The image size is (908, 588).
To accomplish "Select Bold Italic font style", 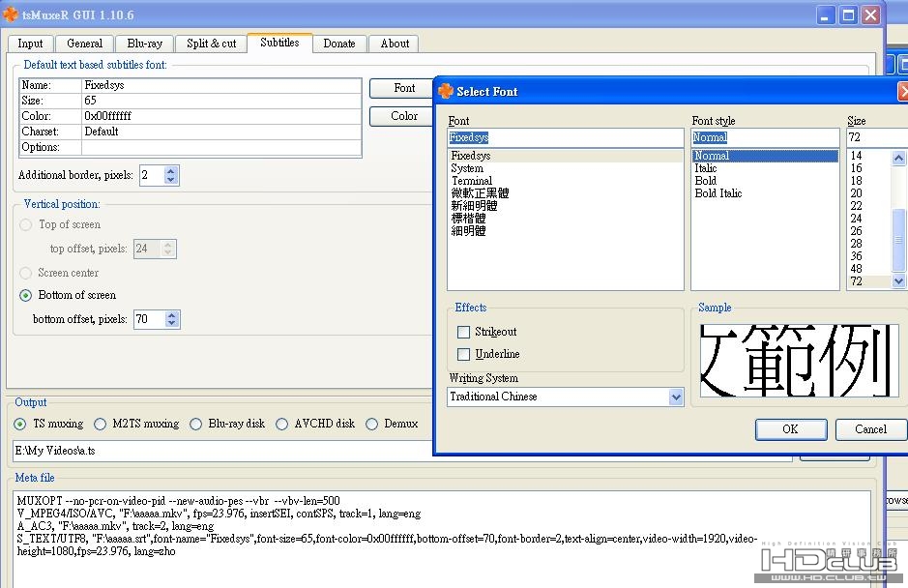I will pyautogui.click(x=765, y=193).
